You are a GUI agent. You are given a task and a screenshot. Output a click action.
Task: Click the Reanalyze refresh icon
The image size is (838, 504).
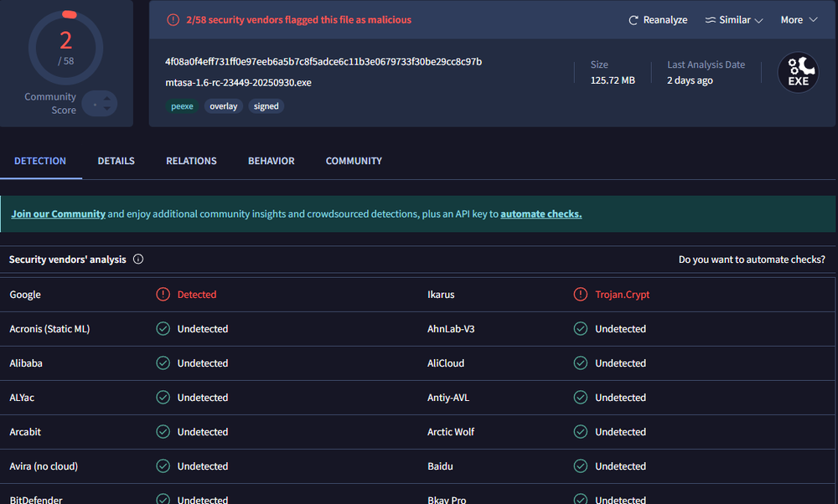(634, 20)
